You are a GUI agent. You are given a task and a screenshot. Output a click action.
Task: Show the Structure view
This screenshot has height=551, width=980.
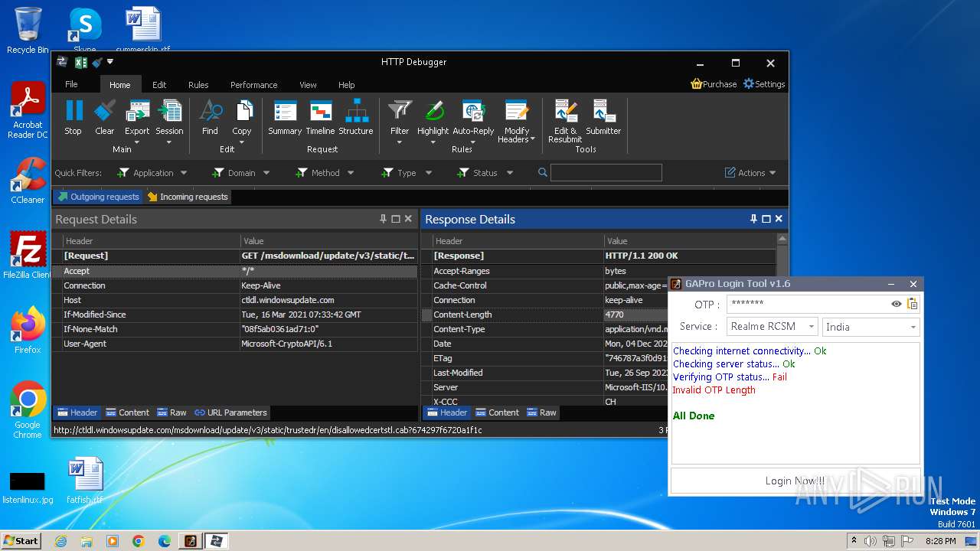tap(356, 118)
